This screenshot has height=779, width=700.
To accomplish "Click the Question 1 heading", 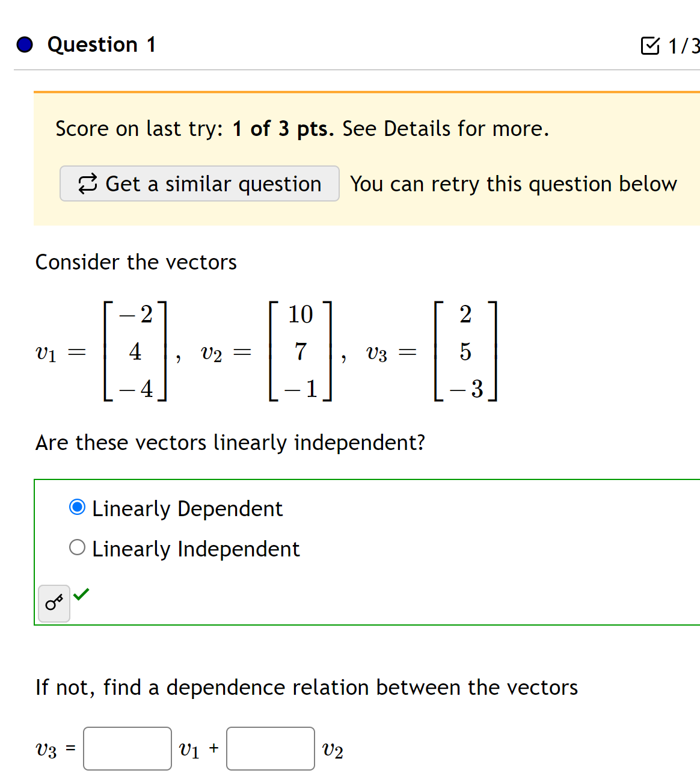I will point(101,45).
